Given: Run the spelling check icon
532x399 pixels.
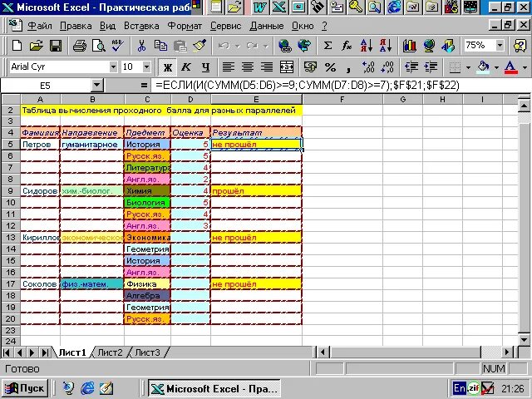Looking at the screenshot, I should pos(118,45).
